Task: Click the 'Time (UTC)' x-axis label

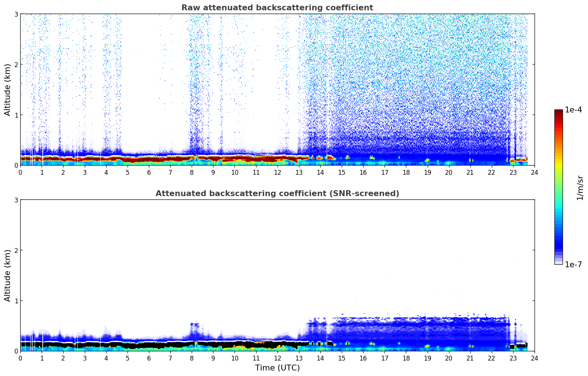Action: pos(277,368)
